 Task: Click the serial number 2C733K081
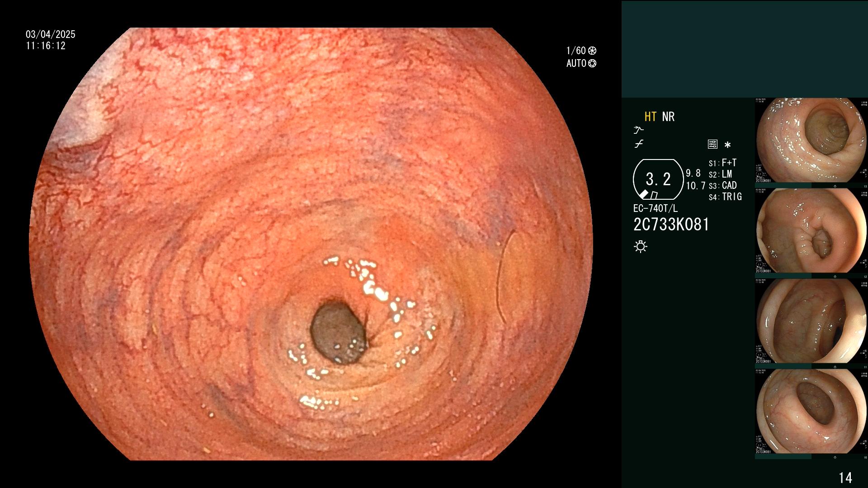[671, 225]
